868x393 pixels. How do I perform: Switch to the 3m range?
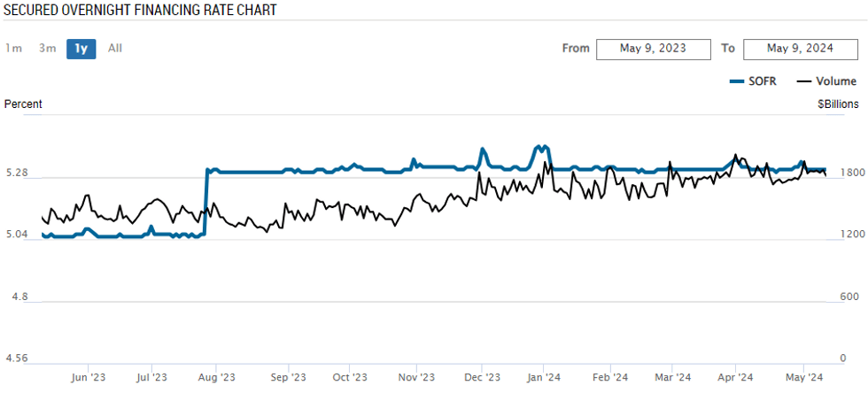[x=48, y=48]
